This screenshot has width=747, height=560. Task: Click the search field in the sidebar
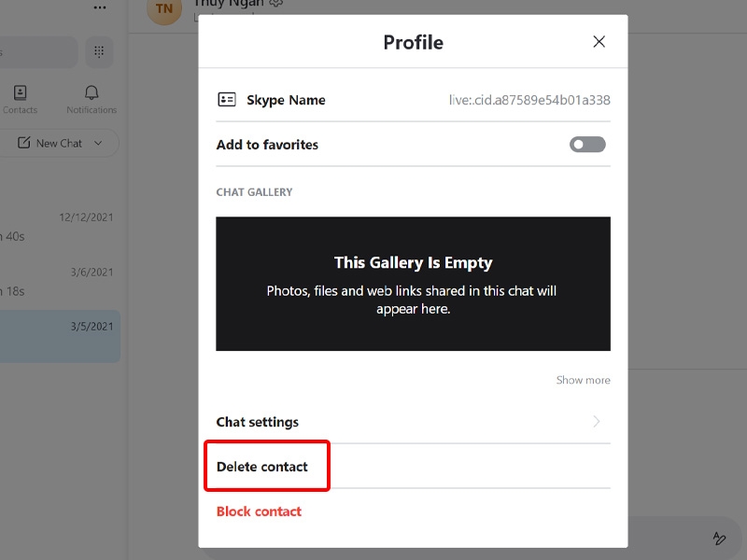(38, 52)
